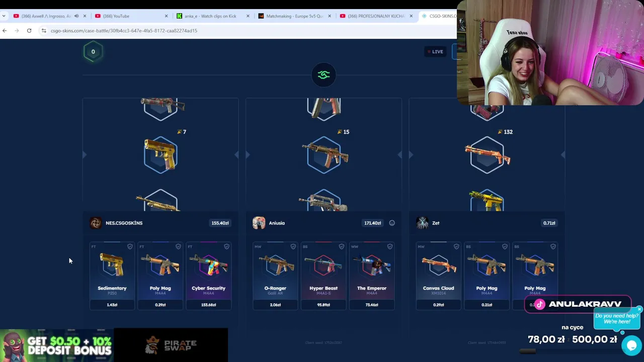Open the Pirate Swap banner

point(171,345)
